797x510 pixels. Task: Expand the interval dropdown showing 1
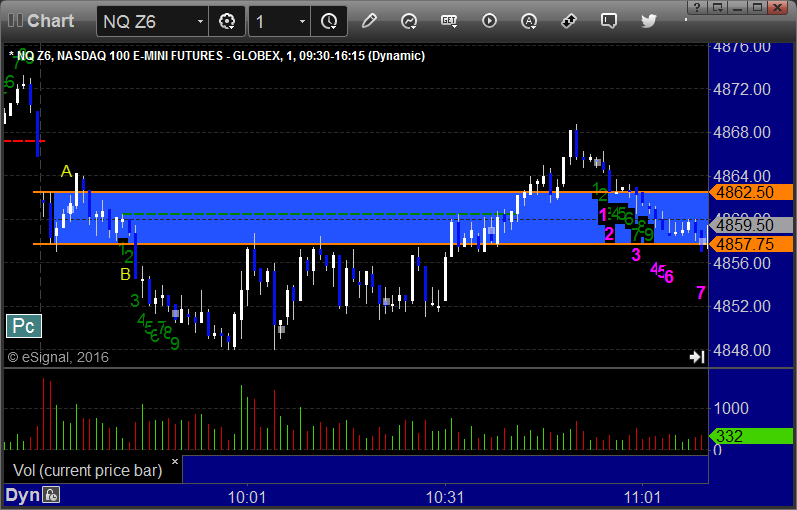(x=302, y=21)
